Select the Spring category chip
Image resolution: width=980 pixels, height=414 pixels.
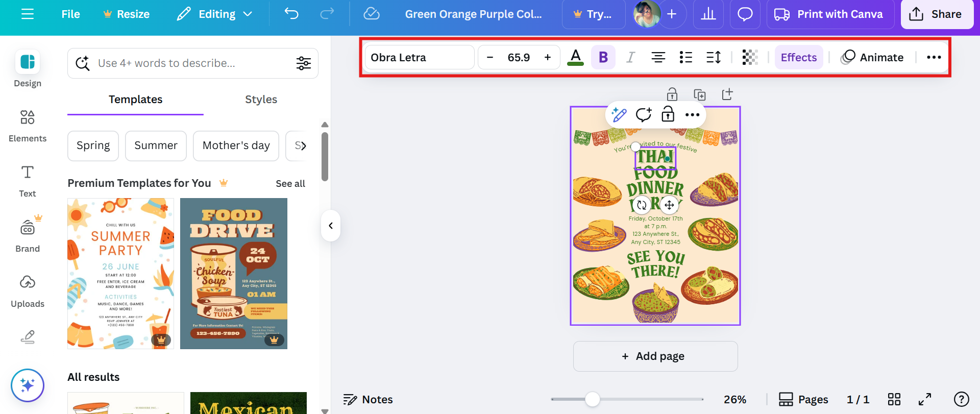[93, 145]
